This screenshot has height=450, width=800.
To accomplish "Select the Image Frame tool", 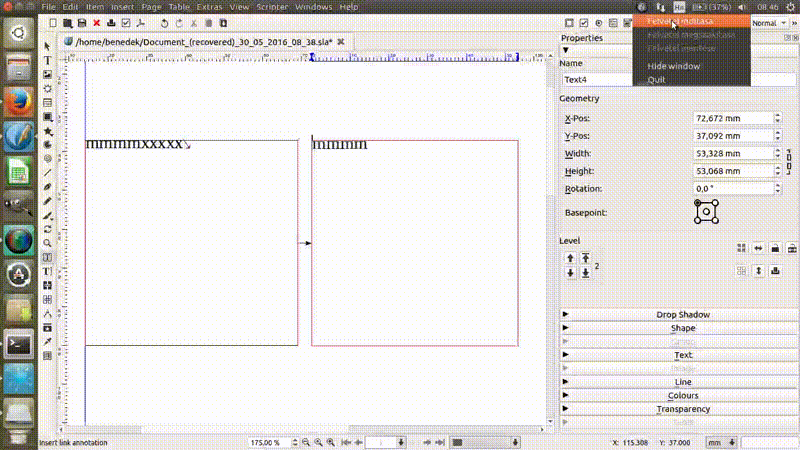I will tap(47, 74).
